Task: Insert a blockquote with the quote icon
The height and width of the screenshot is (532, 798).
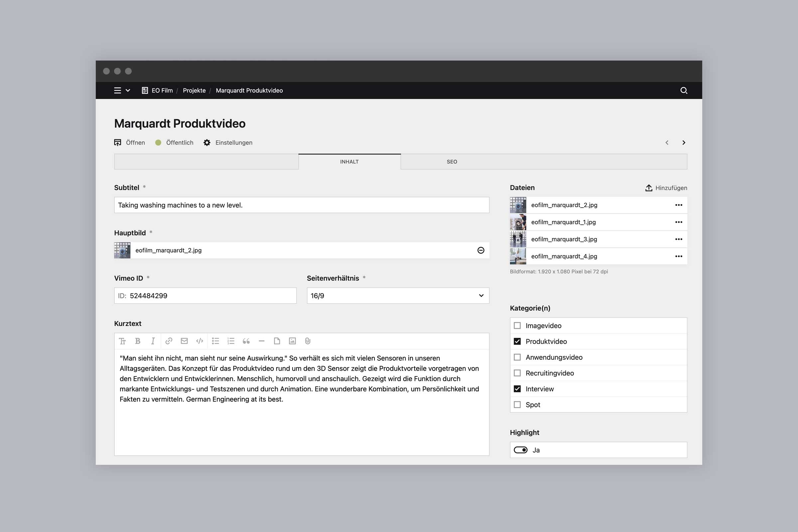Action: 246,341
